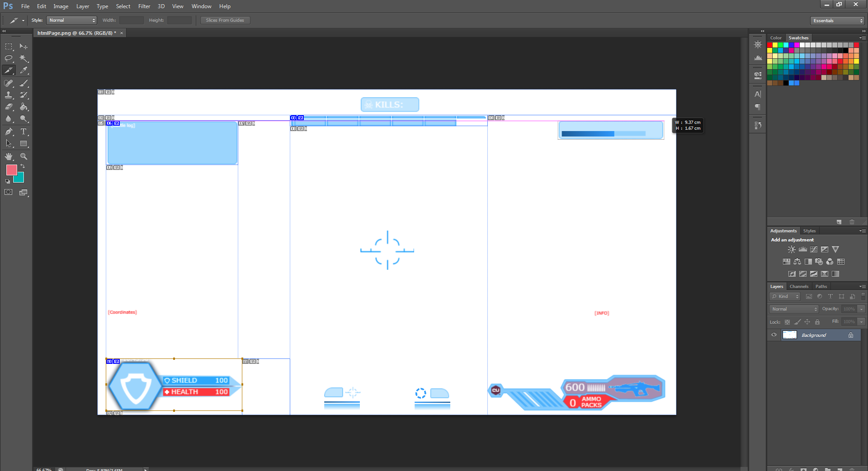Open the Essentials workspace dropdown
868x471 pixels.
837,21
